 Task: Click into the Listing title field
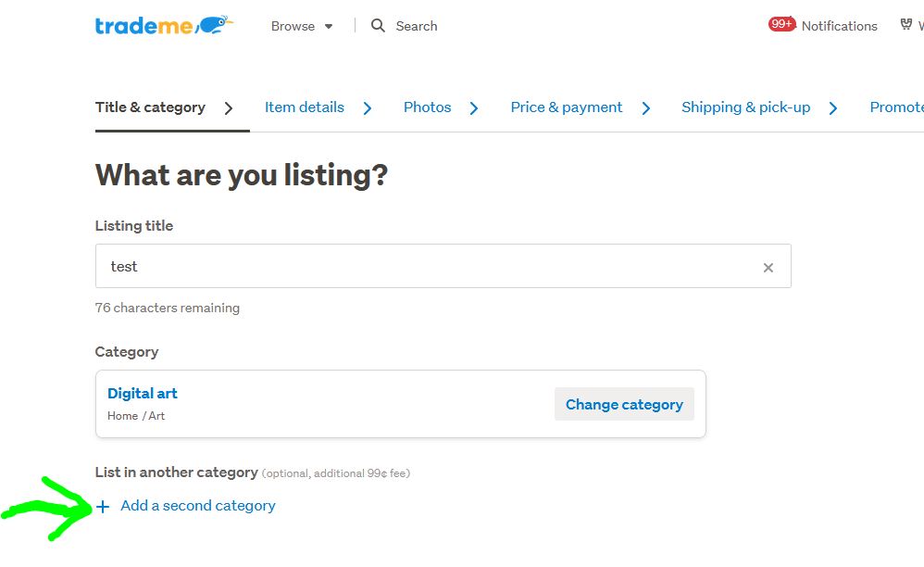[426, 267]
